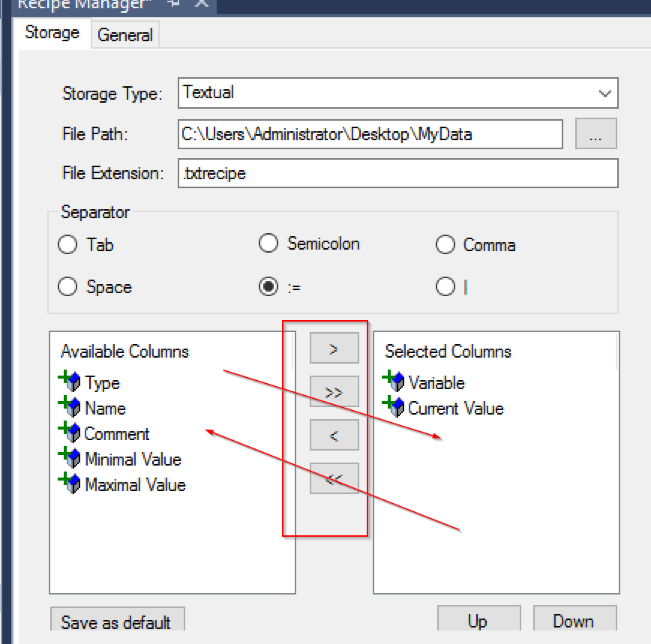Click the File Extension input field
The height and width of the screenshot is (644, 651).
397,173
